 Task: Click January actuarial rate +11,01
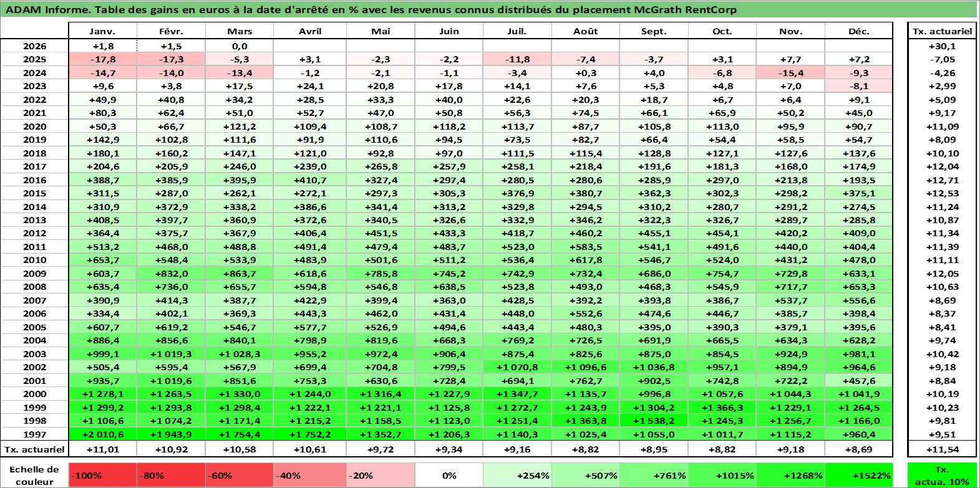(103, 449)
